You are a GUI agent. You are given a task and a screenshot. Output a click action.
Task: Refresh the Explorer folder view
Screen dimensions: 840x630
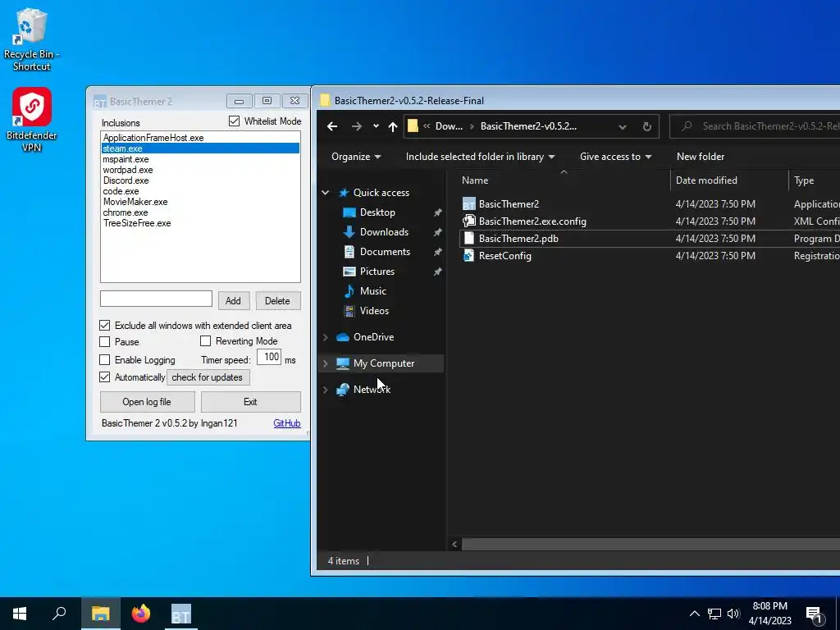pyautogui.click(x=646, y=126)
